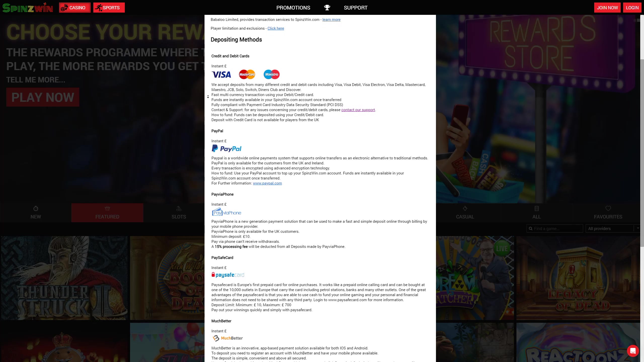The image size is (644, 362).
Task: Switch to the Sports section
Action: [x=109, y=8]
